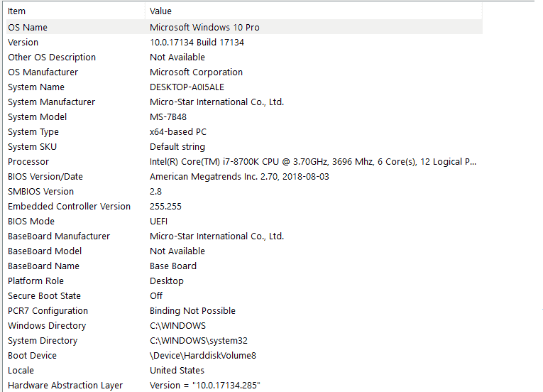Click the 2.8 SMBIOS value
The image size is (543, 392).
click(x=156, y=191)
